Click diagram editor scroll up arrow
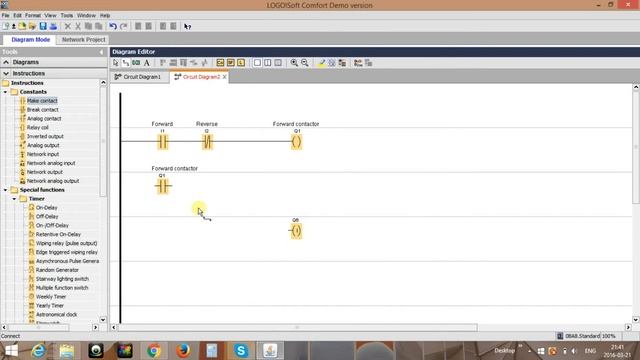Image resolution: width=640 pixels, height=360 pixels. (x=636, y=87)
